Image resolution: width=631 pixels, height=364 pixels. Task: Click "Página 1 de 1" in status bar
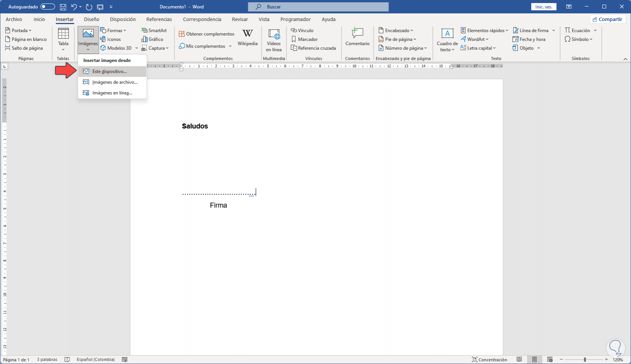[x=16, y=360]
